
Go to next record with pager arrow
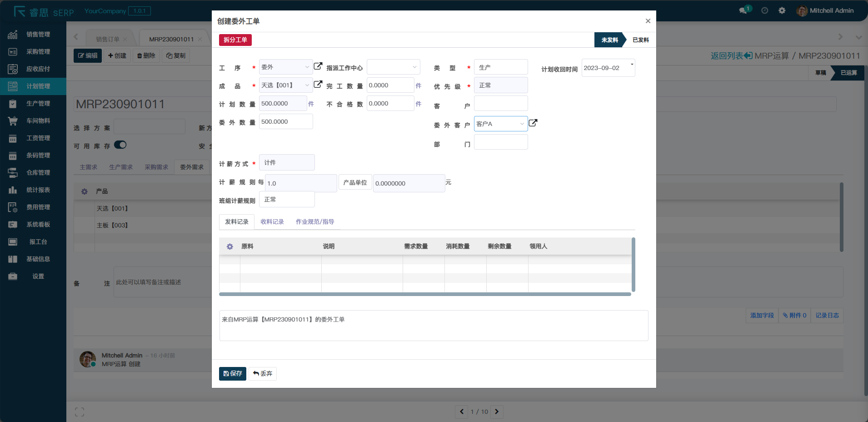[496, 412]
